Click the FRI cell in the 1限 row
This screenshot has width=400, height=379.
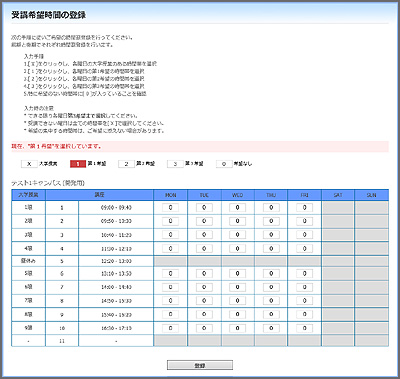pos(304,208)
